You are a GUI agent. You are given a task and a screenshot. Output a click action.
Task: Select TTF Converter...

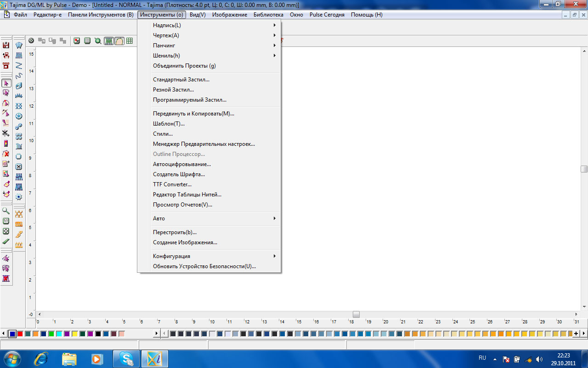(209, 184)
